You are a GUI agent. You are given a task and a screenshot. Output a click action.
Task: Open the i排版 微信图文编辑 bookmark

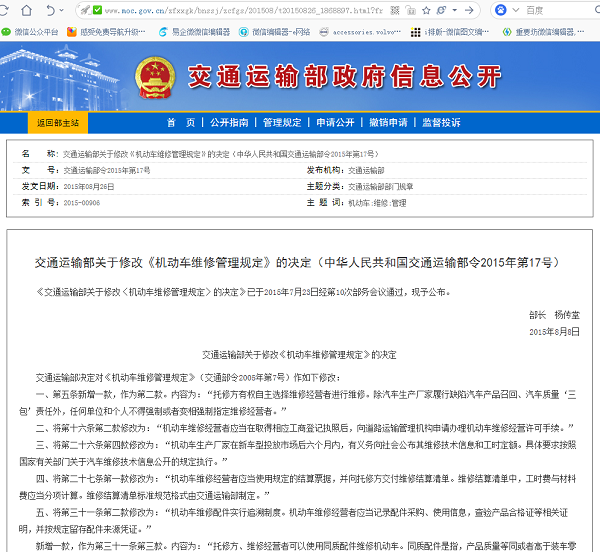[450, 32]
